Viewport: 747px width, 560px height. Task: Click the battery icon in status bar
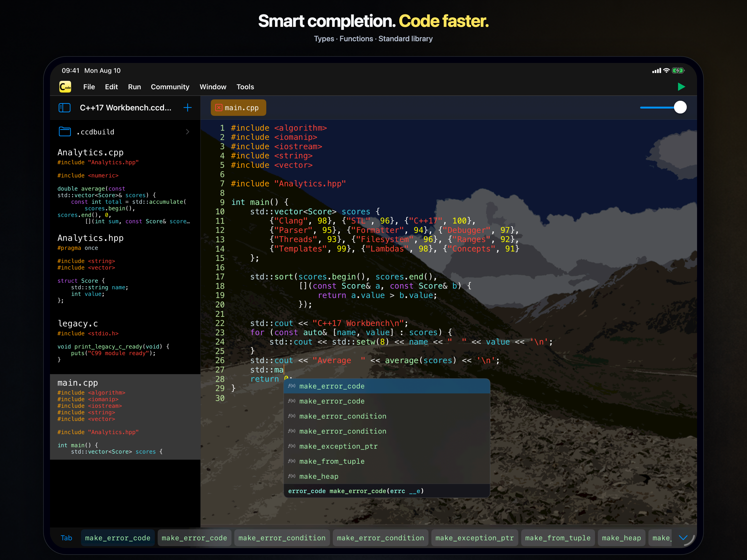(x=678, y=71)
